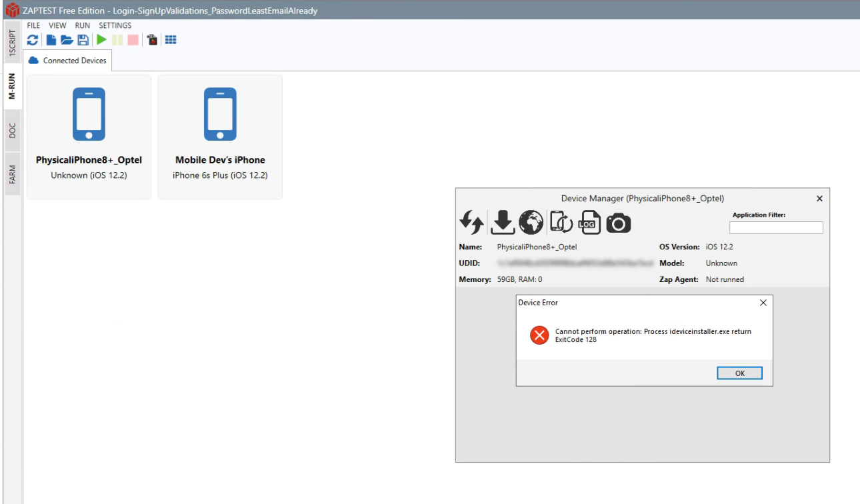
Task: Click the PhysicaliPhone8+_Optel device name label
Action: 89,160
